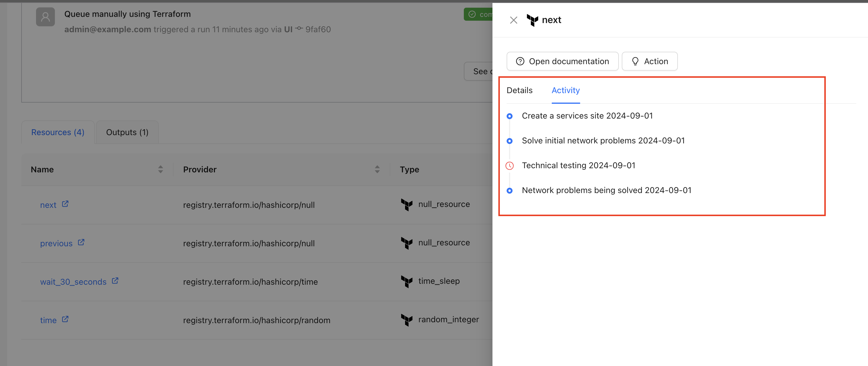Open the wait_30_seconds resource link
868x366 pixels.
point(73,282)
